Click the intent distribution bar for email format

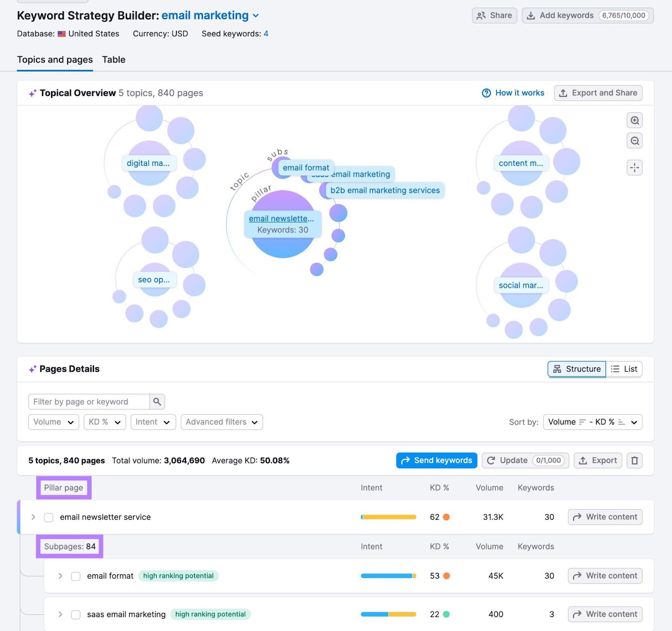(x=388, y=576)
